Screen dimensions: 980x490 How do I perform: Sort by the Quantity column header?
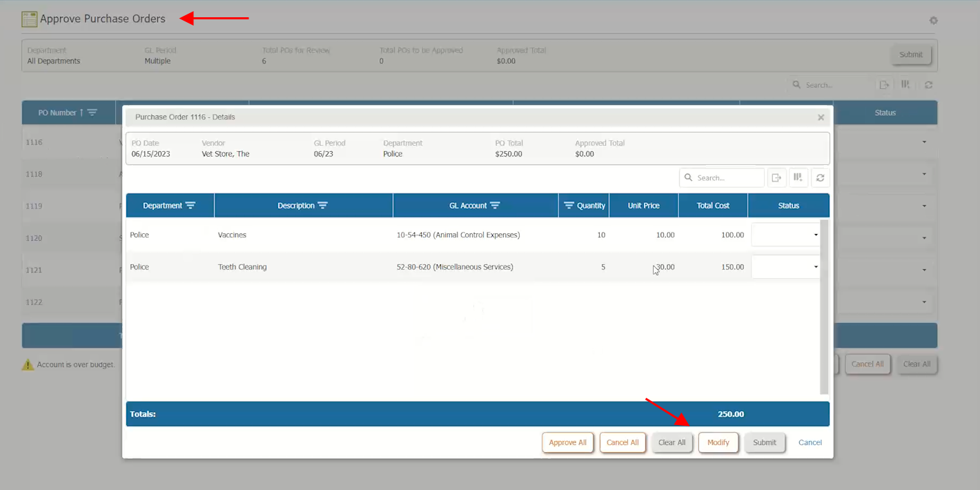[591, 206]
